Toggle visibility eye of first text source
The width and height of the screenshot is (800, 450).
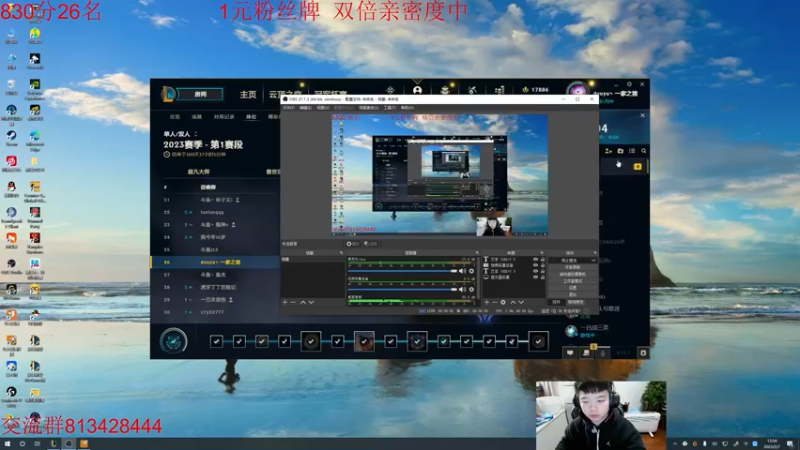pos(535,259)
